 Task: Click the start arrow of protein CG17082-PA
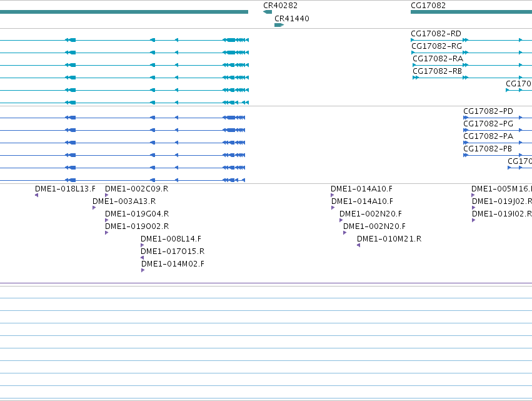tap(466, 143)
